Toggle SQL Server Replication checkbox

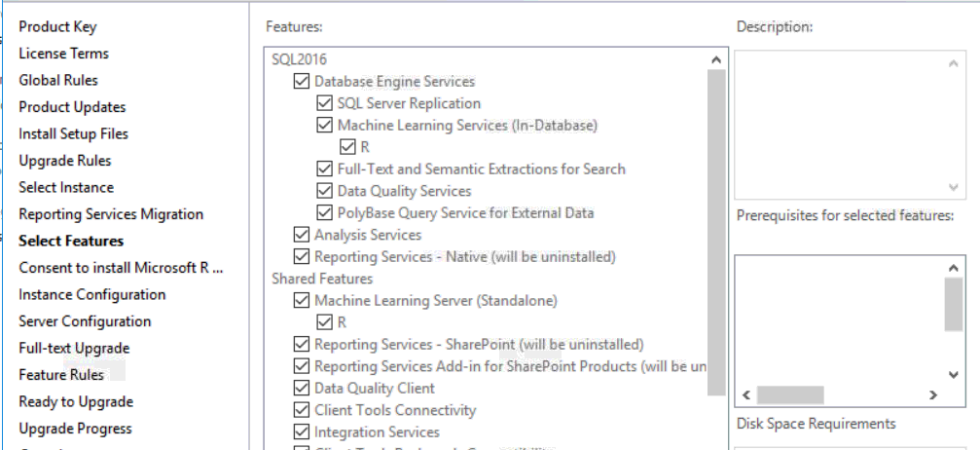(x=324, y=104)
